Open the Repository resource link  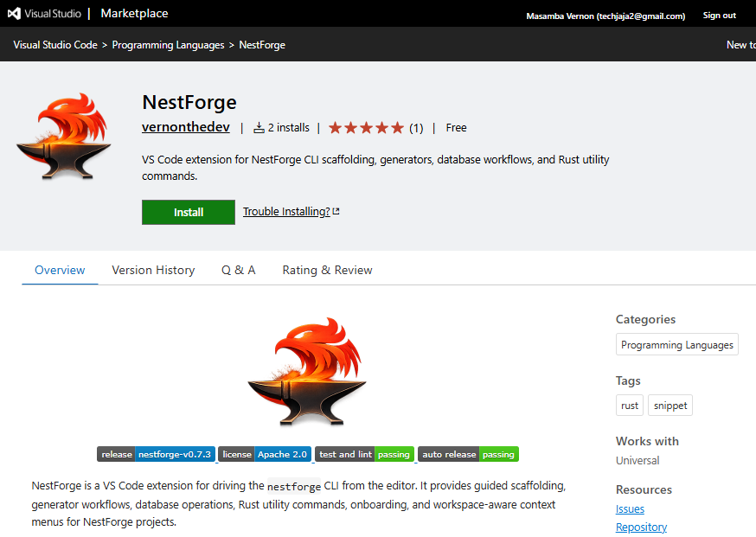(x=641, y=527)
